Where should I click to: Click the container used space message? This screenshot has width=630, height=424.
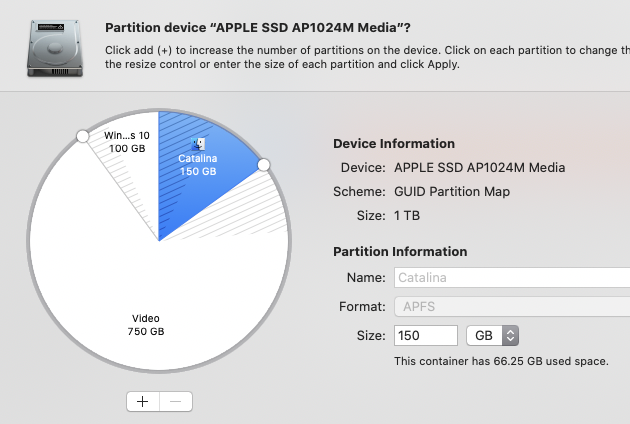[x=501, y=361]
